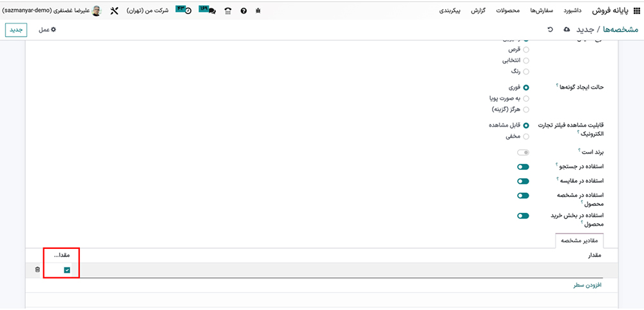Click the مقدا... column header
Screen dimensions: 644x310
point(63,255)
